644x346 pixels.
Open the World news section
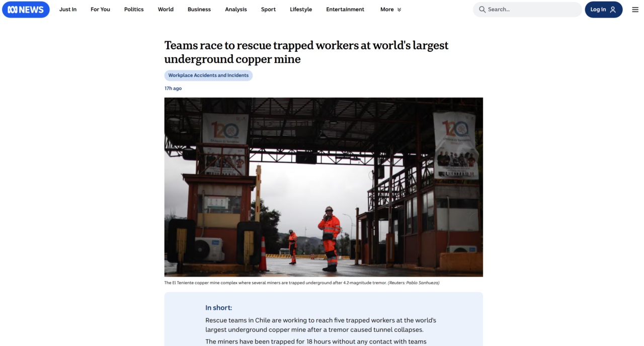pyautogui.click(x=166, y=10)
